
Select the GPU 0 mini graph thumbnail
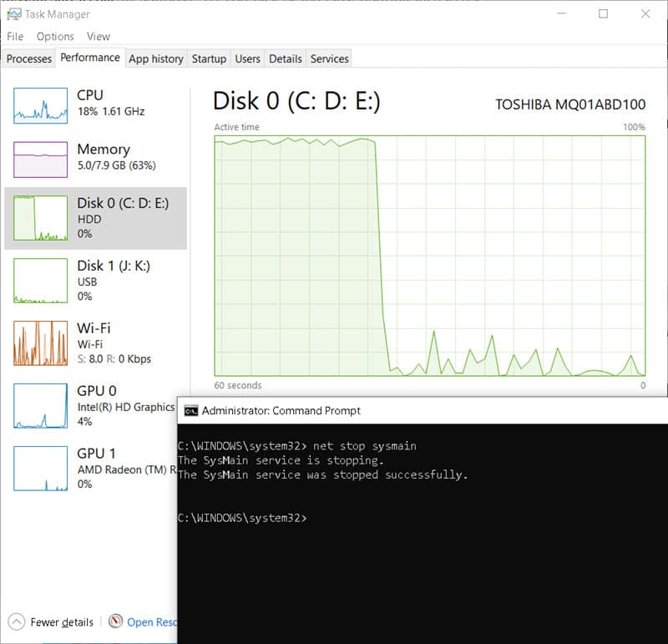click(40, 406)
